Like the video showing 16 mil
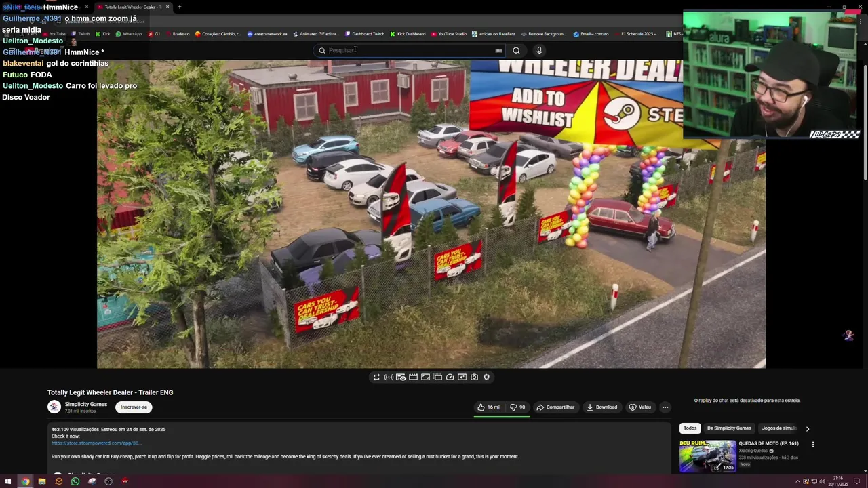This screenshot has width=868, height=488. click(x=489, y=407)
